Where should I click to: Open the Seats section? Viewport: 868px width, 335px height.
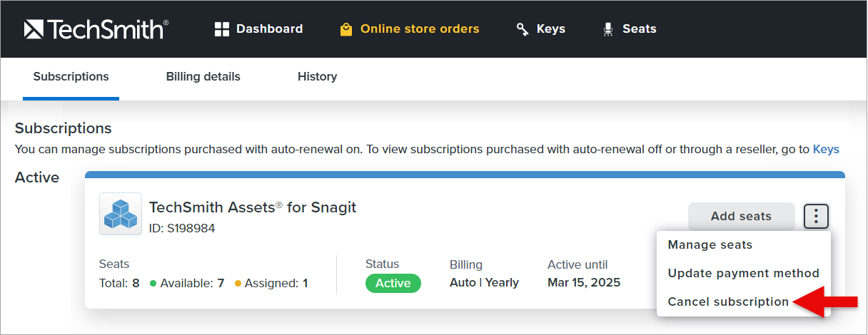point(639,29)
